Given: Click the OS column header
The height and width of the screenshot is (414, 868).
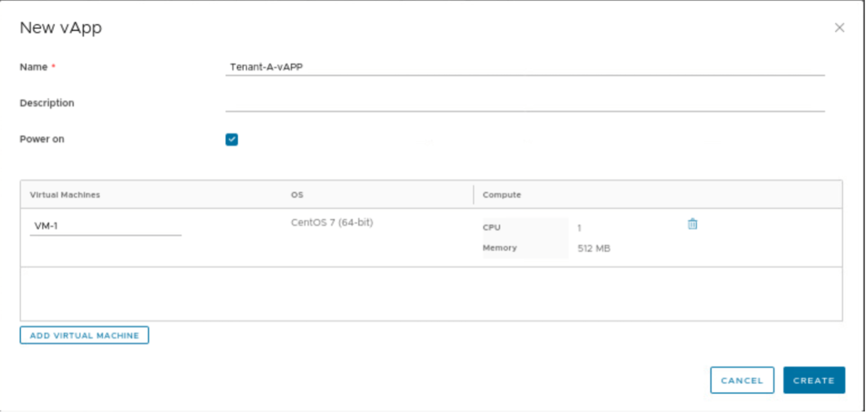Looking at the screenshot, I should click(x=296, y=194).
